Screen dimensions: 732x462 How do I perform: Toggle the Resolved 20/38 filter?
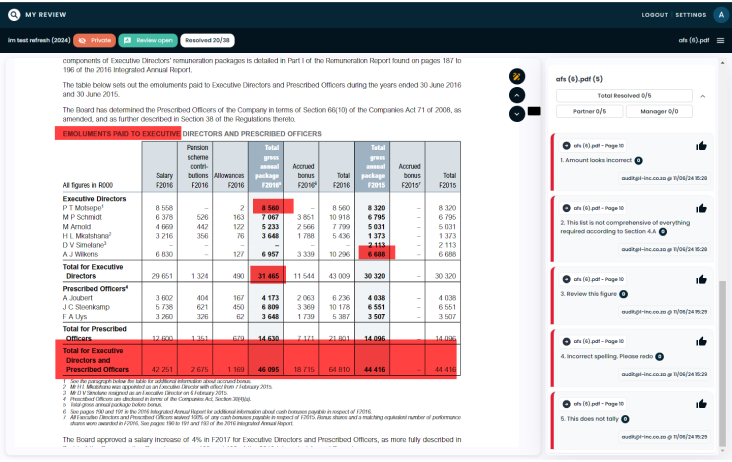point(209,40)
